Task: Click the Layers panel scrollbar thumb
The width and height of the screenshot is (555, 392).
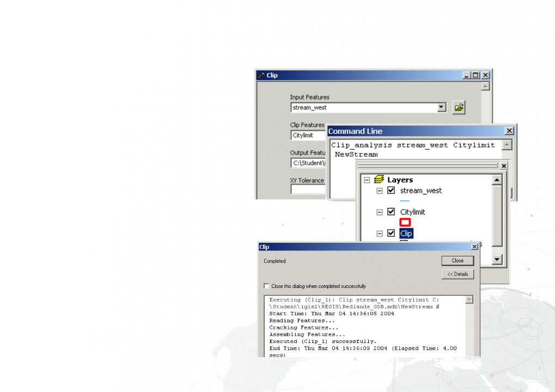Action: [x=497, y=216]
